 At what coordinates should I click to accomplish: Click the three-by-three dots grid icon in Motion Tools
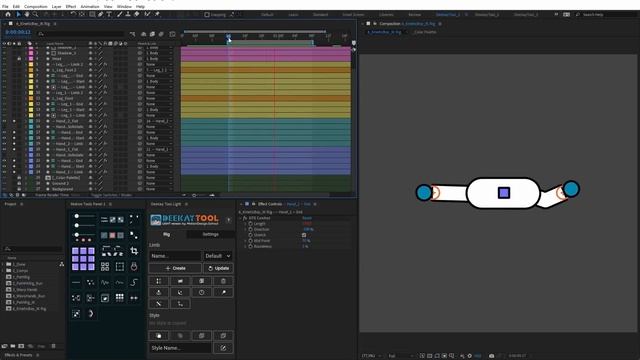coord(120,298)
